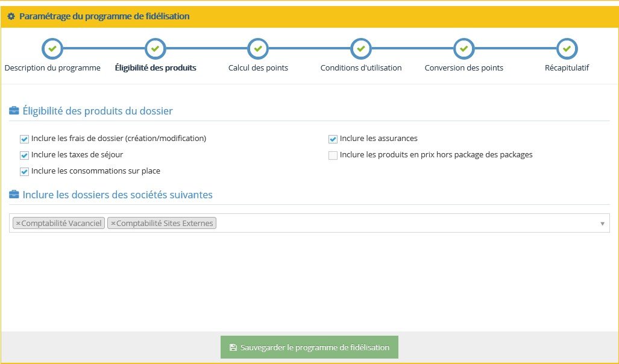Uncheck Inclure les frais de dossier
The image size is (619, 364).
click(25, 139)
